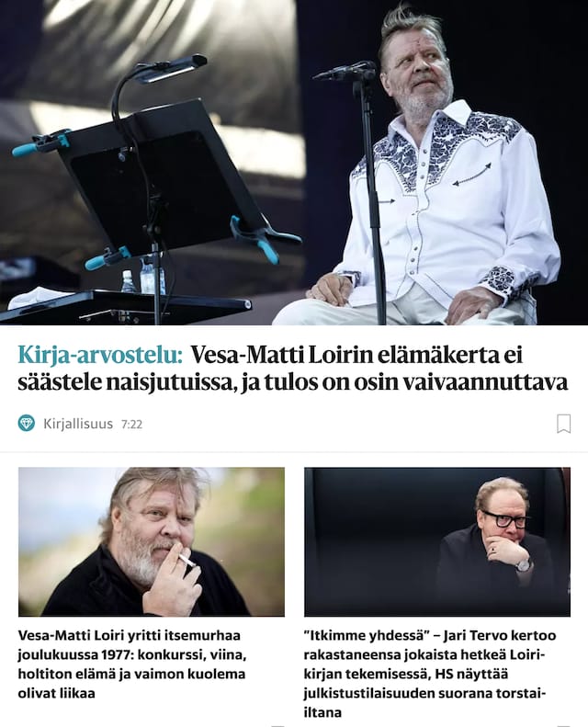
Task: Open the thumbnail of the man wearing glasses
Action: click(x=437, y=541)
